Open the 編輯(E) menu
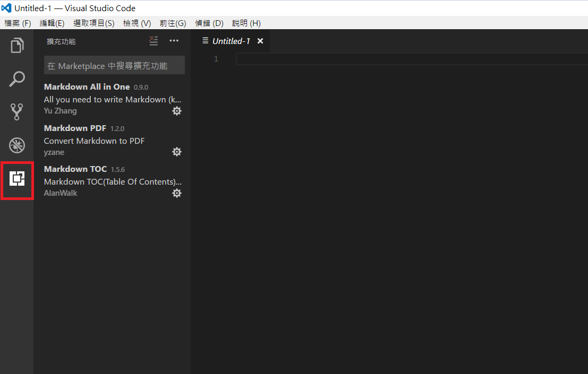 (x=52, y=23)
